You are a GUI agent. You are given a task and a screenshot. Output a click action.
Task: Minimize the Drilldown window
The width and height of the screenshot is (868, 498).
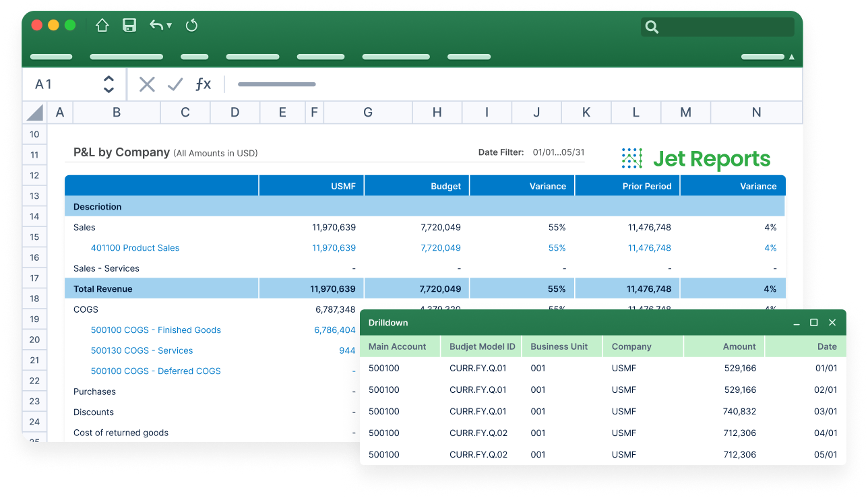tap(796, 323)
